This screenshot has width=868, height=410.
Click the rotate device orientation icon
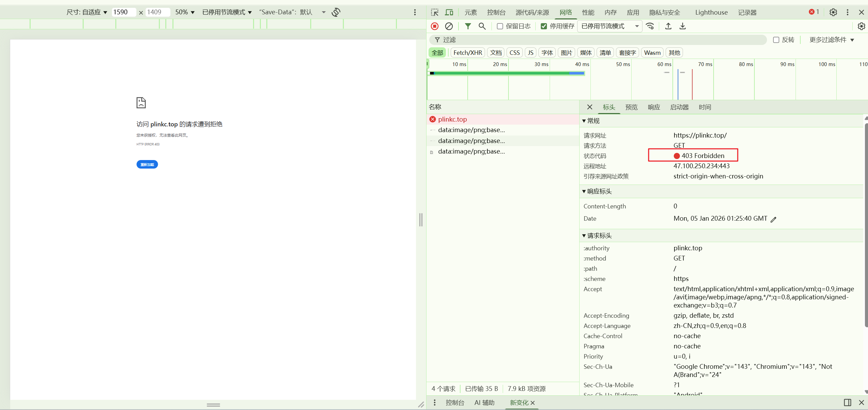pyautogui.click(x=336, y=12)
